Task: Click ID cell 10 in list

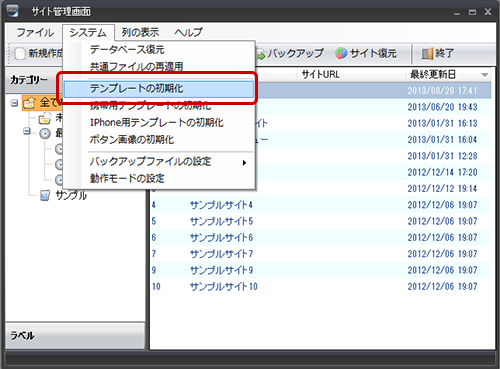Action: tap(156, 287)
